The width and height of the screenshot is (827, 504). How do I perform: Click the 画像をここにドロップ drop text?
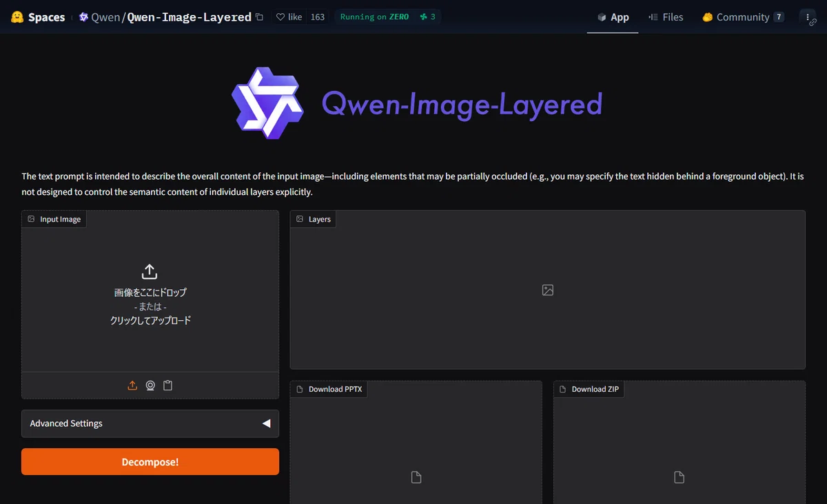150,293
